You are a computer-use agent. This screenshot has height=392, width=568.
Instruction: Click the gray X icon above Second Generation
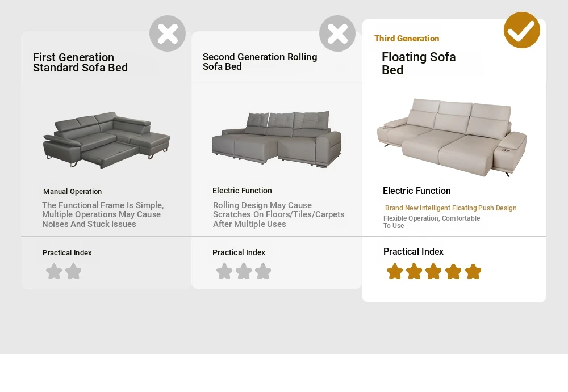337,33
